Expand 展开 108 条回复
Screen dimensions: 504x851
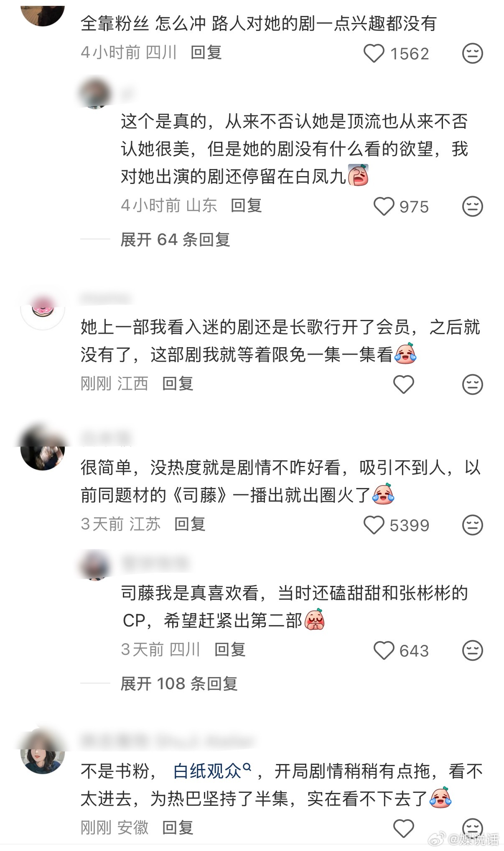coord(179,684)
